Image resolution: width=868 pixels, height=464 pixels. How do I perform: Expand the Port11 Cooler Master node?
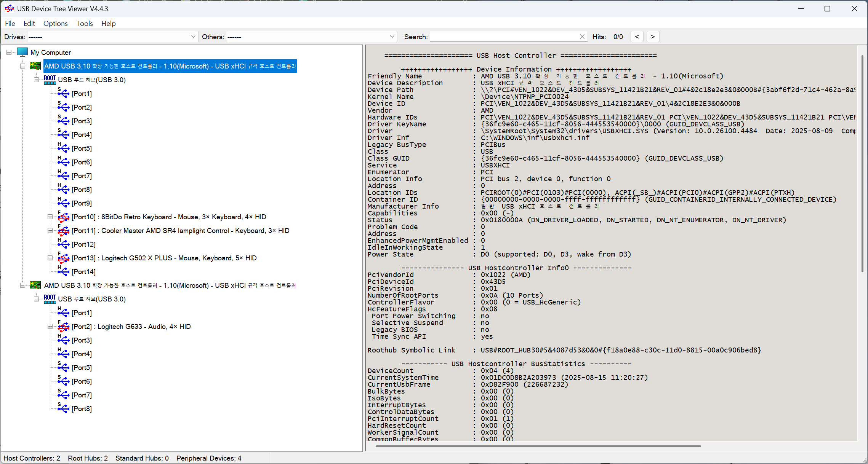(50, 230)
